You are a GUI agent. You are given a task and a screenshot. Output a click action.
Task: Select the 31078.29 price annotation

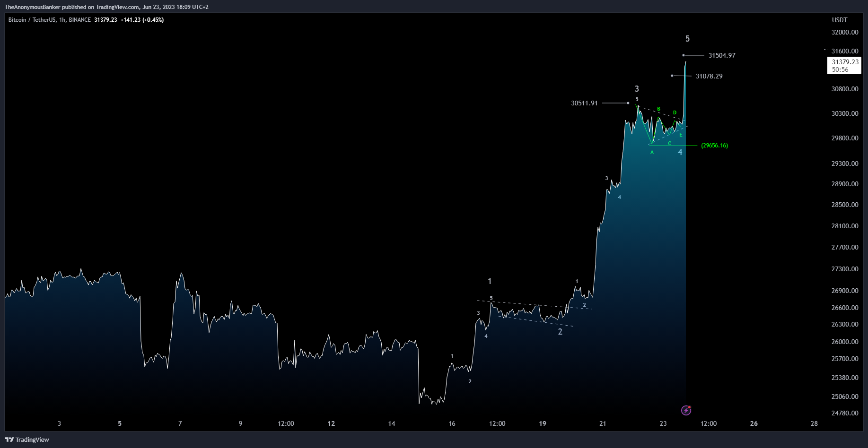coord(709,76)
